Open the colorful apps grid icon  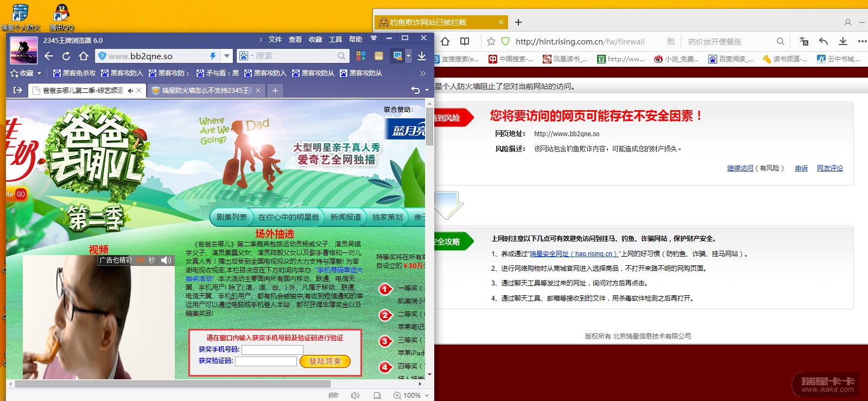pyautogui.click(x=361, y=56)
